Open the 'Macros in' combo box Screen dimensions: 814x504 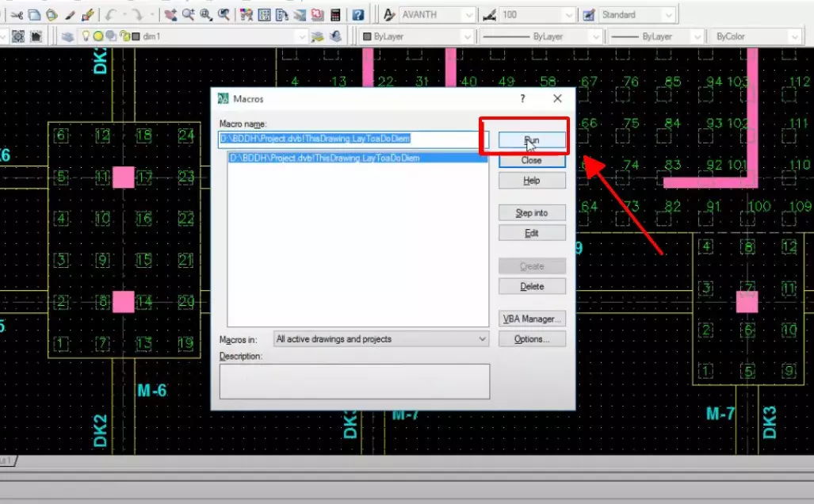click(381, 339)
